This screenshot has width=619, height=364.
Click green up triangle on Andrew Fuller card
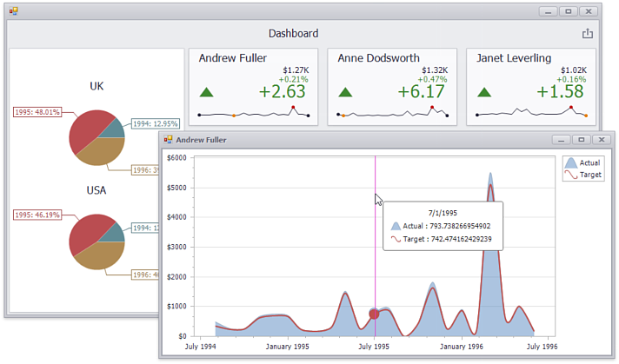[206, 93]
